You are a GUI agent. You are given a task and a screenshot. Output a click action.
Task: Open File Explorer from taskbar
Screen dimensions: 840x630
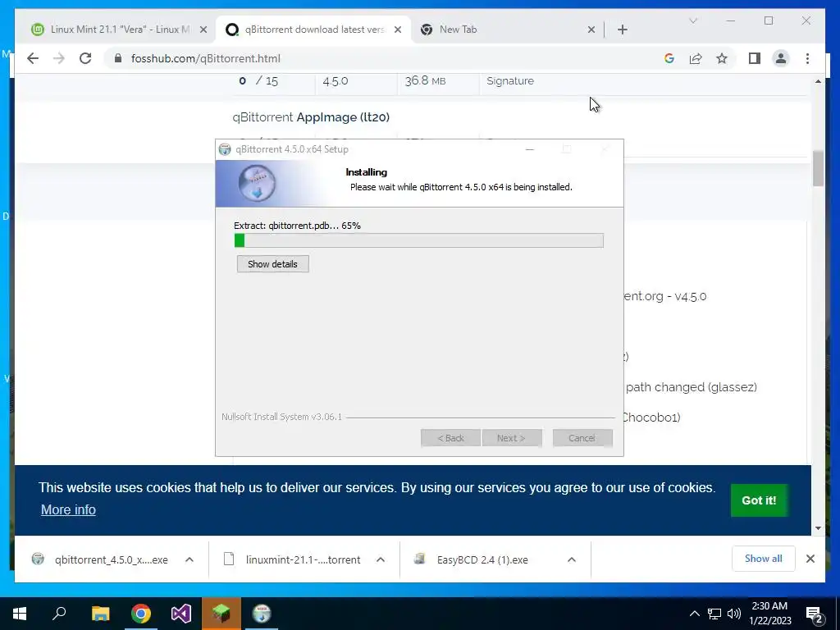click(x=100, y=614)
